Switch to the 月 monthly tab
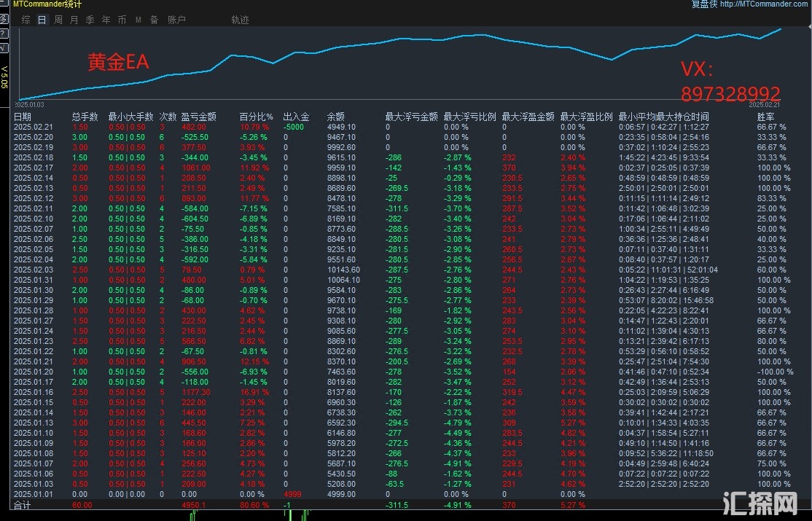Image resolution: width=812 pixels, height=521 pixels. click(74, 20)
